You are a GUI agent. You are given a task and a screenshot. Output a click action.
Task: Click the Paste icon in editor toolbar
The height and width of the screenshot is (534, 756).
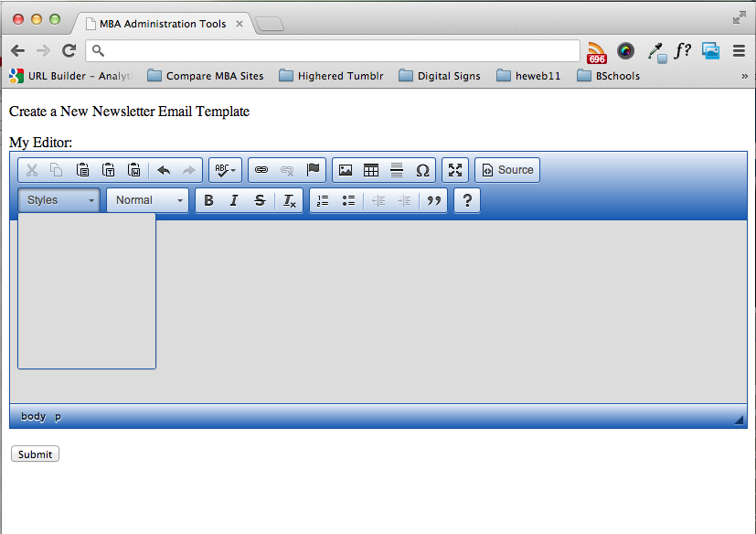click(x=83, y=170)
